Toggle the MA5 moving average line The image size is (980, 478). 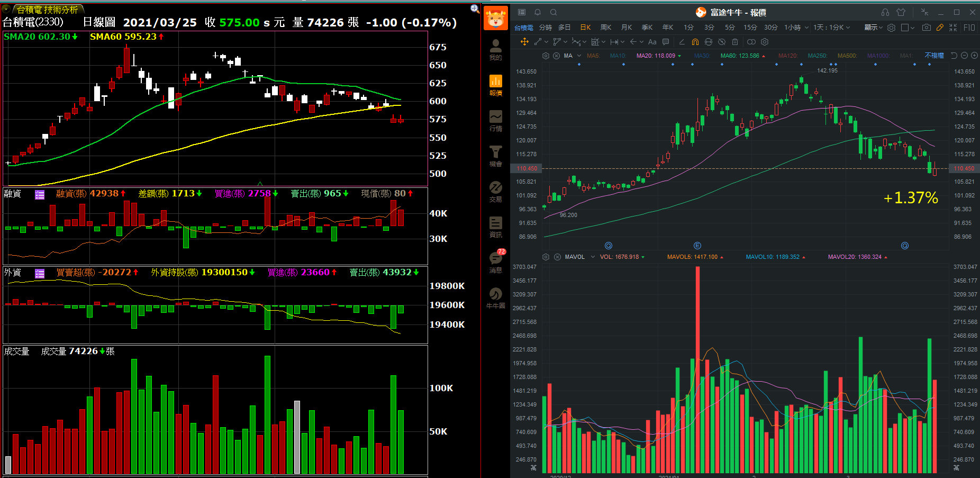[x=593, y=56]
